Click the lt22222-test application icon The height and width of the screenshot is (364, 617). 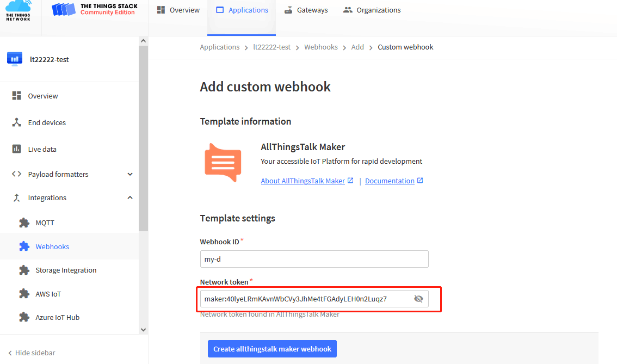[x=15, y=59]
